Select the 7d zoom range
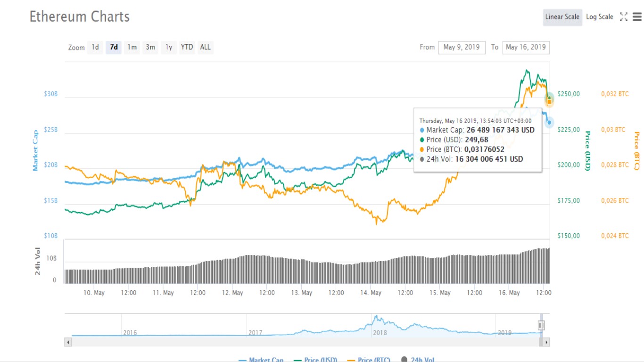Viewport: 644px width, 362px height. 114,47
